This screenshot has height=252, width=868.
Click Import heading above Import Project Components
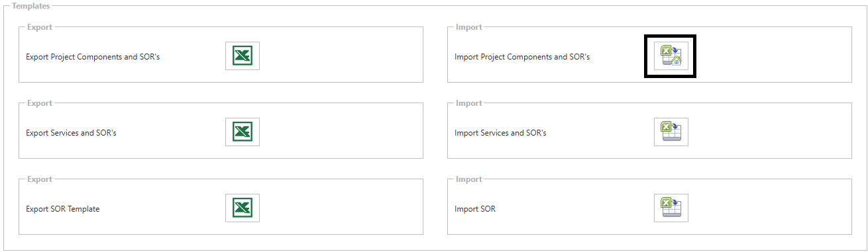[x=469, y=27]
